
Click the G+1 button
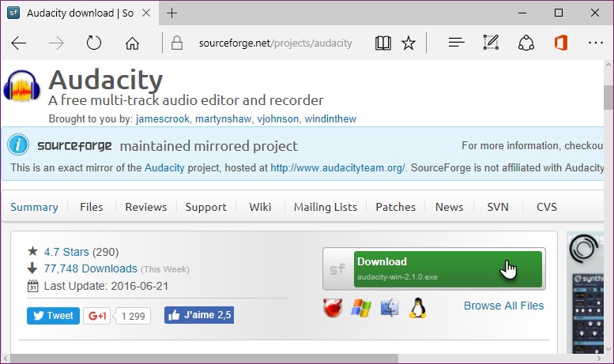(x=96, y=316)
